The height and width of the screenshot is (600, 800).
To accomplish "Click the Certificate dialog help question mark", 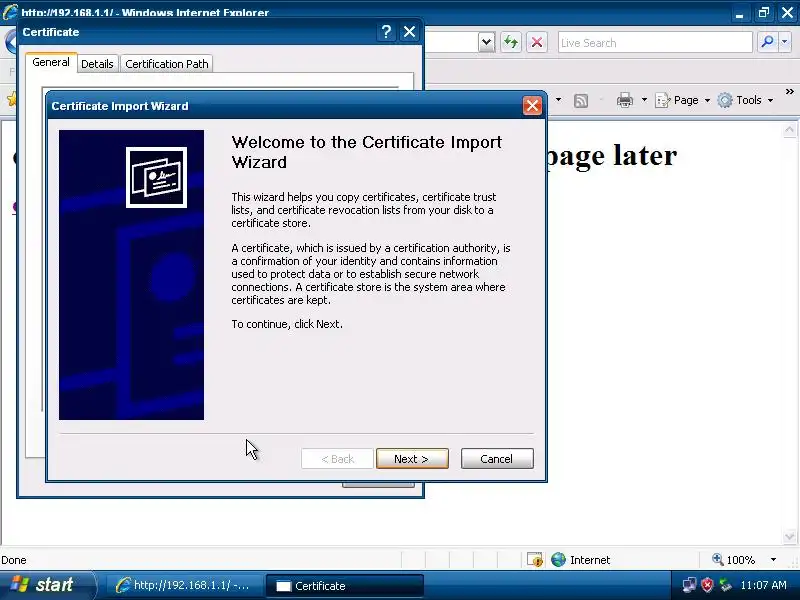I will coord(387,32).
